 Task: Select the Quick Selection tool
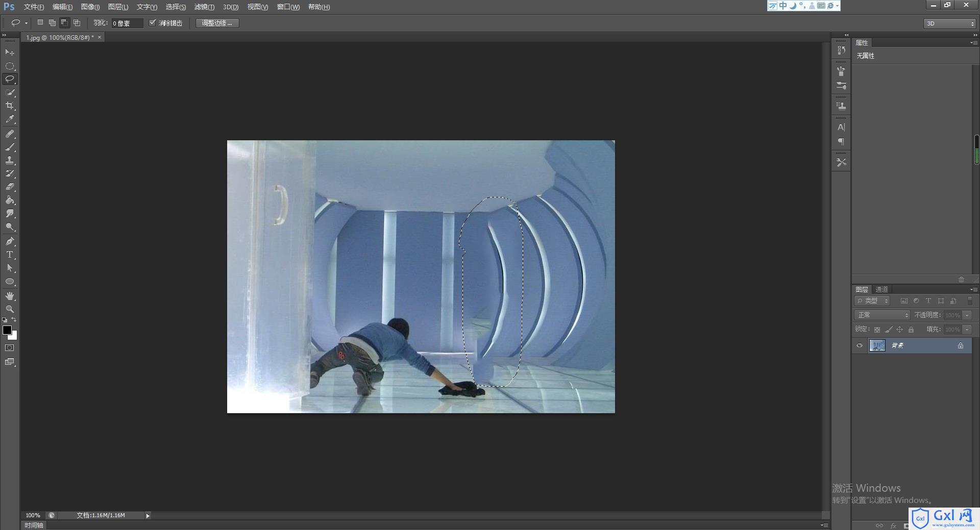coord(10,92)
